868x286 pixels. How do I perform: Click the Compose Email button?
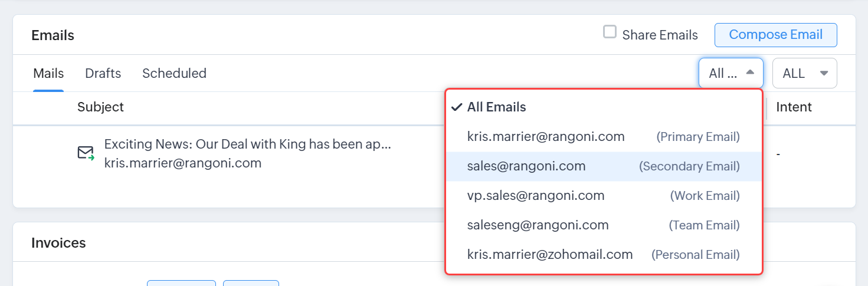[775, 35]
